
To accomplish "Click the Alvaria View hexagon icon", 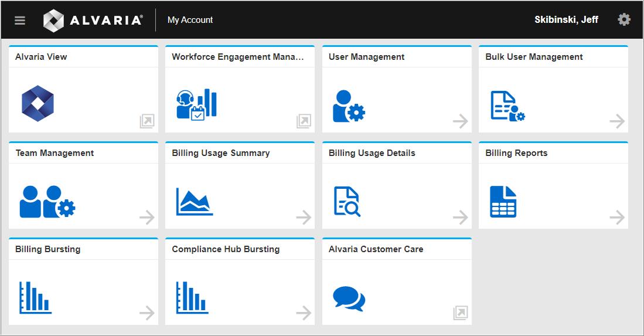I will pyautogui.click(x=38, y=104).
